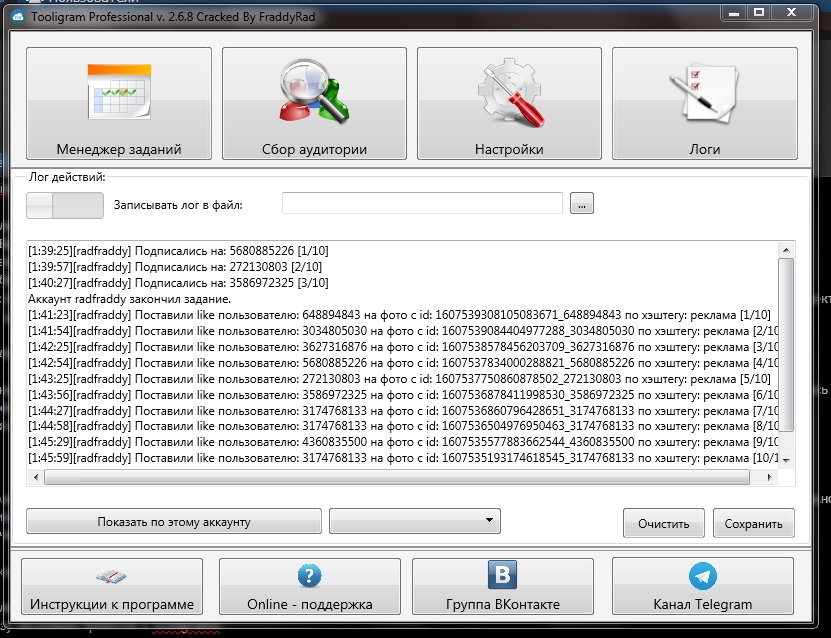
Task: Click the Tooligram app icon in title bar
Action: coord(19,16)
